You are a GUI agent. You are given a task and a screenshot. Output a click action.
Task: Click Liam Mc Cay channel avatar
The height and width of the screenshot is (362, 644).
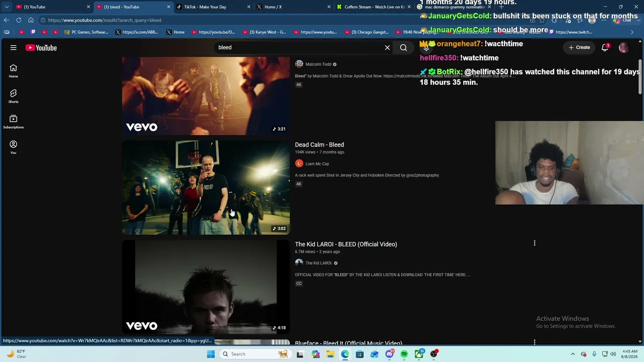coord(299,163)
